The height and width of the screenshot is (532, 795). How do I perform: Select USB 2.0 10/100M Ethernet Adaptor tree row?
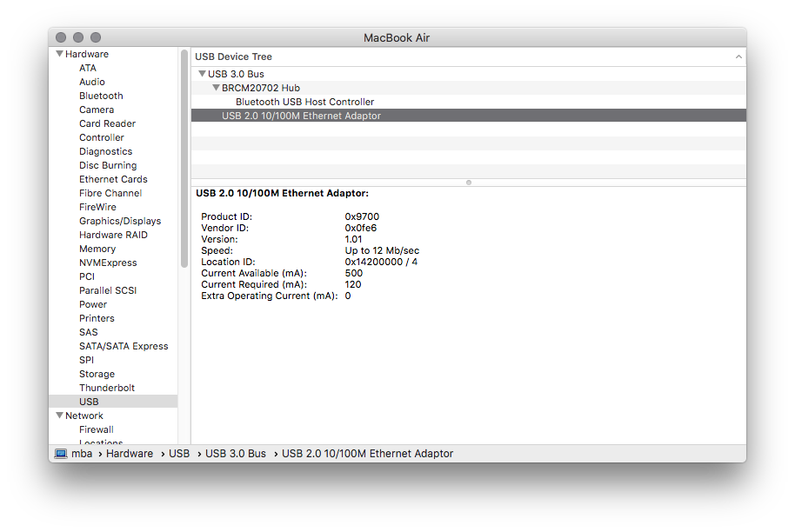coord(469,116)
